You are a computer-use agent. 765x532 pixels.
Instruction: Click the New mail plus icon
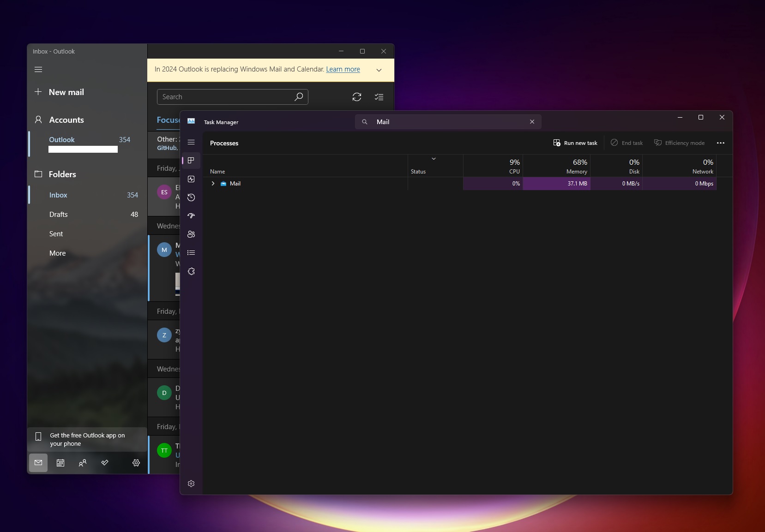pos(38,92)
